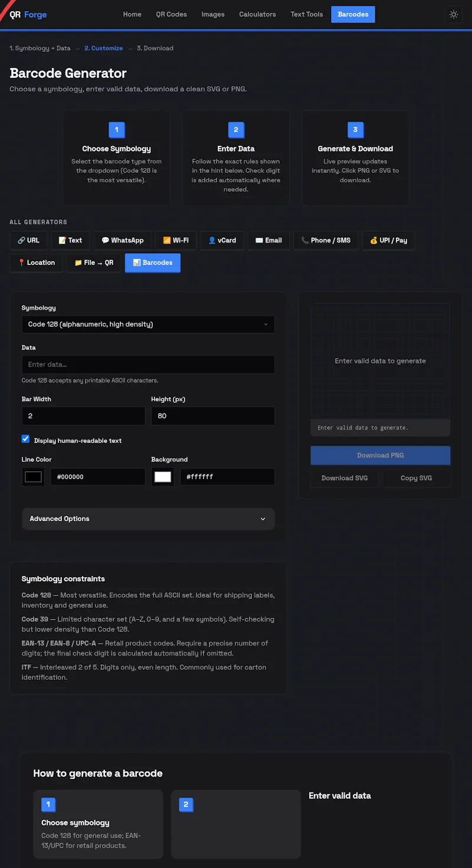The width and height of the screenshot is (472, 868).
Task: Open the Text Tools nav item
Action: (307, 14)
